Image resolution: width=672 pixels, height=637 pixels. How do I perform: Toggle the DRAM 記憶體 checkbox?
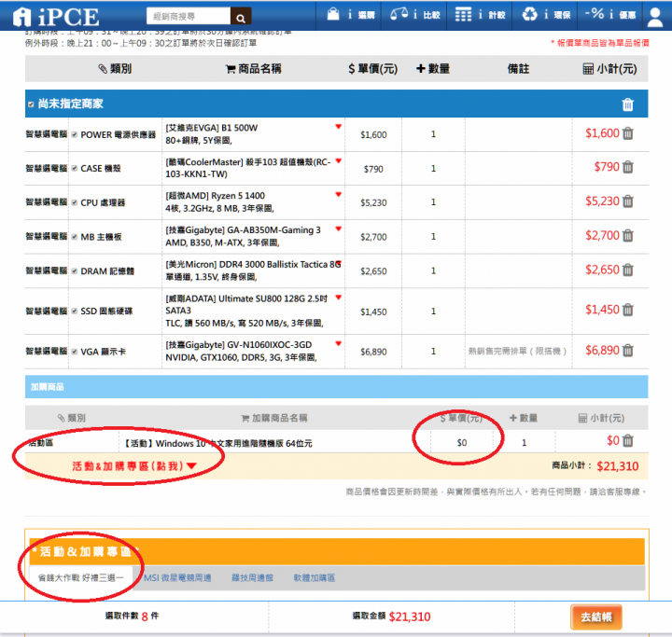click(x=75, y=270)
